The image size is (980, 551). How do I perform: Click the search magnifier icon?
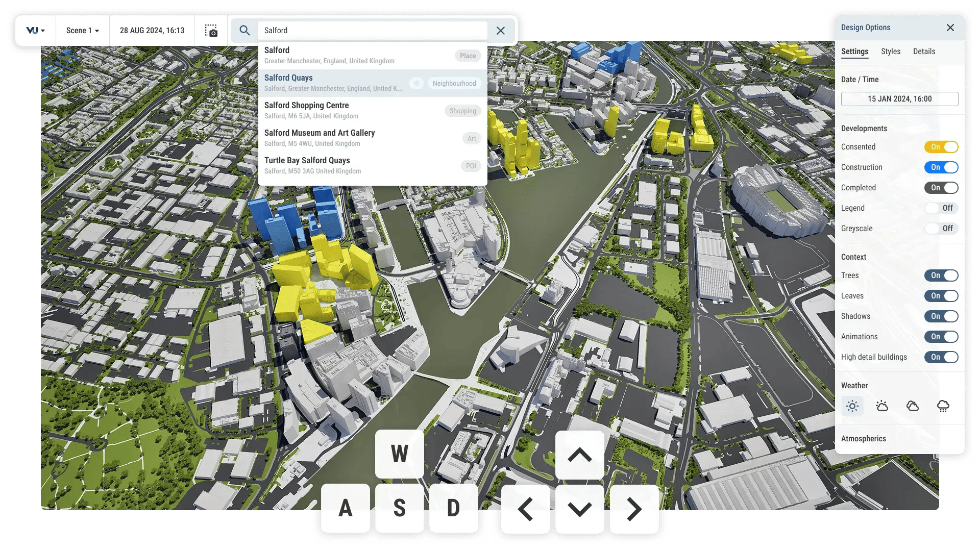(x=244, y=31)
